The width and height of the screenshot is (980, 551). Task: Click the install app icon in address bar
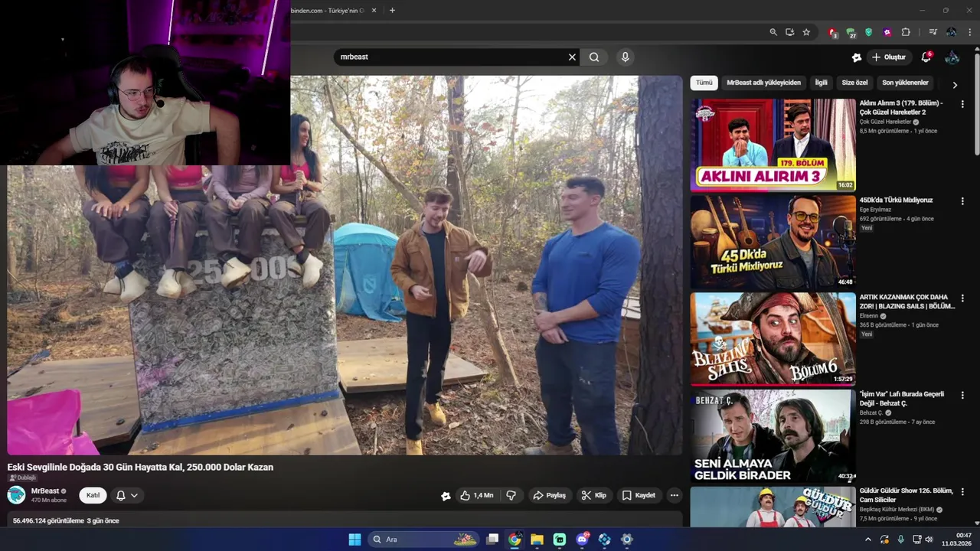pos(789,32)
